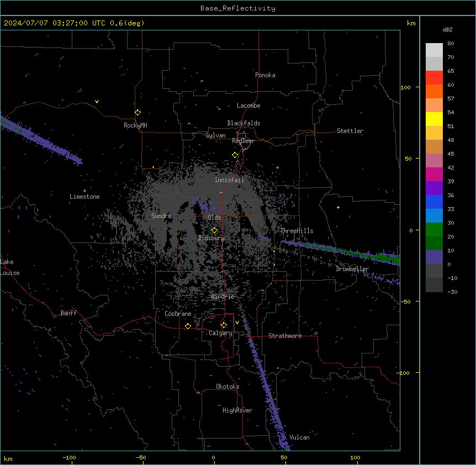Click the Sylvan label on the map
Viewport: 476px width, 465px height.
point(215,135)
